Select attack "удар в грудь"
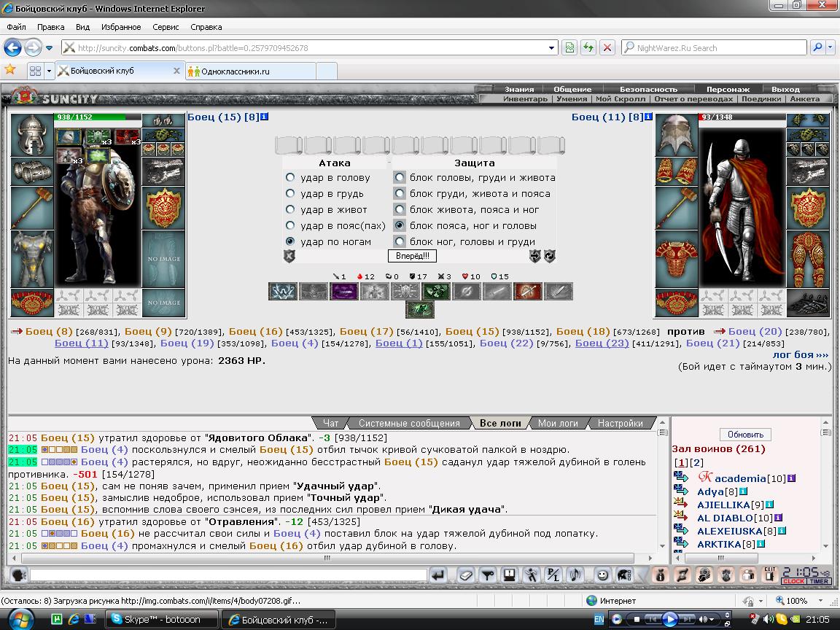 290,193
